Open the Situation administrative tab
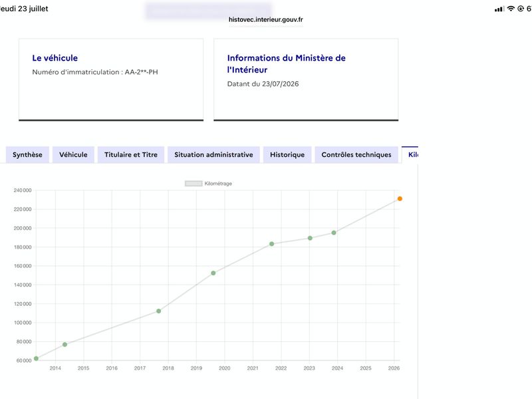This screenshot has width=532, height=399. pyautogui.click(x=213, y=155)
